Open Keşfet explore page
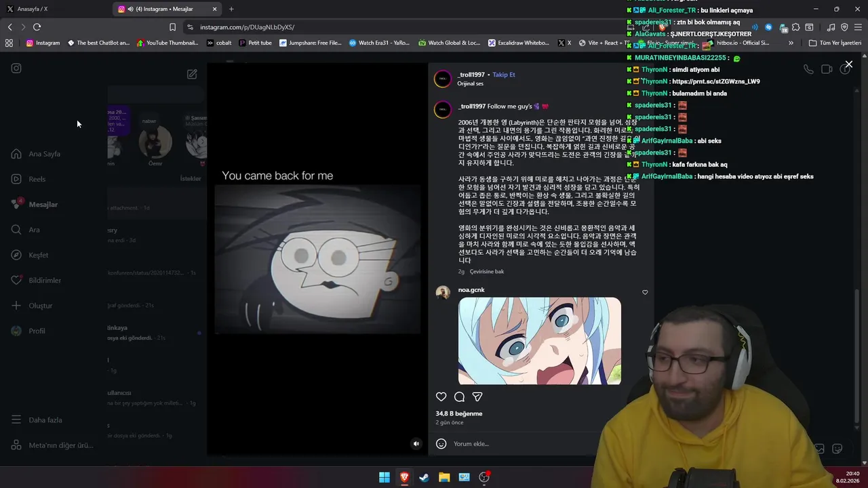868x488 pixels. click(30, 255)
